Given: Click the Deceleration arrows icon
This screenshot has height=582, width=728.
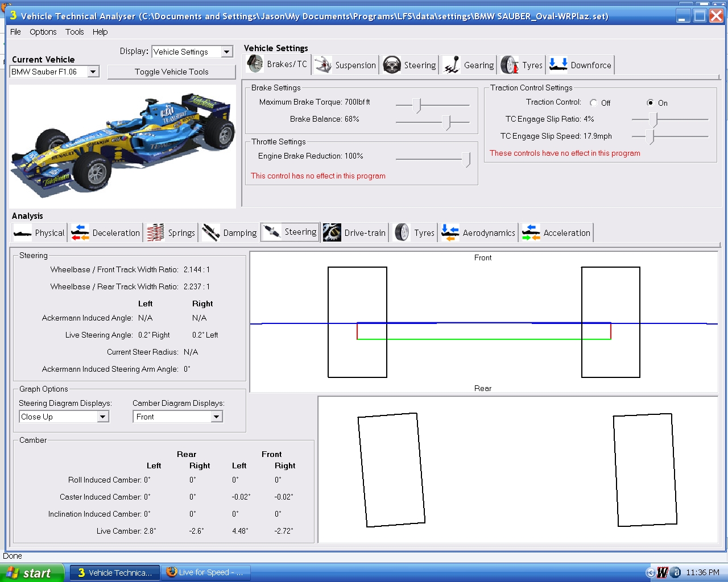Looking at the screenshot, I should pos(80,233).
